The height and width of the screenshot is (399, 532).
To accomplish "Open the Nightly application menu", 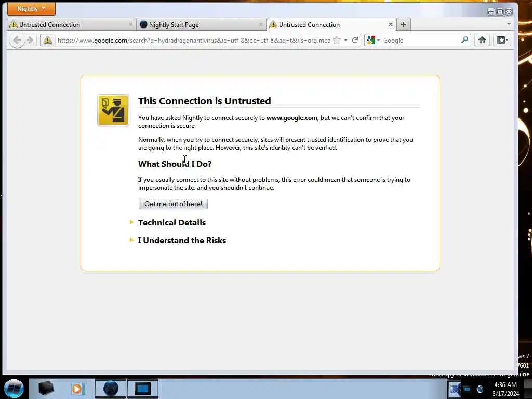I will [31, 9].
